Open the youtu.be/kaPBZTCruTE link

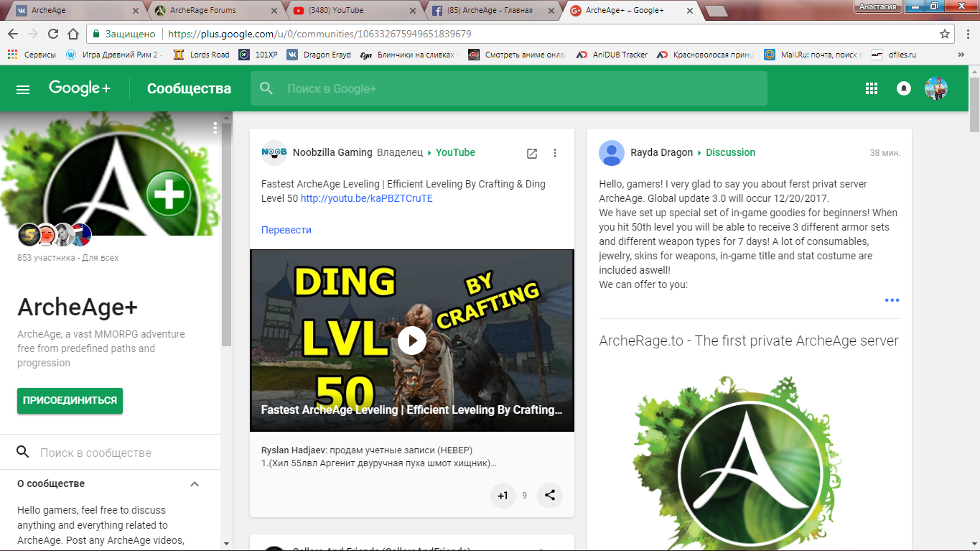[x=367, y=198]
